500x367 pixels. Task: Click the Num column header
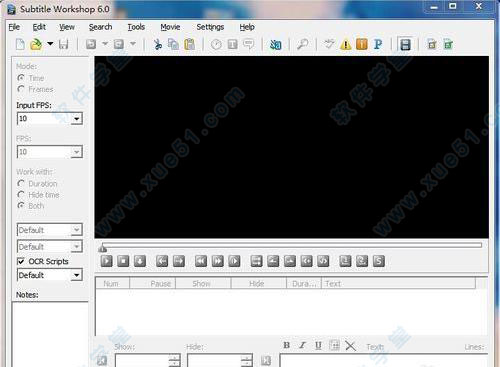[112, 283]
